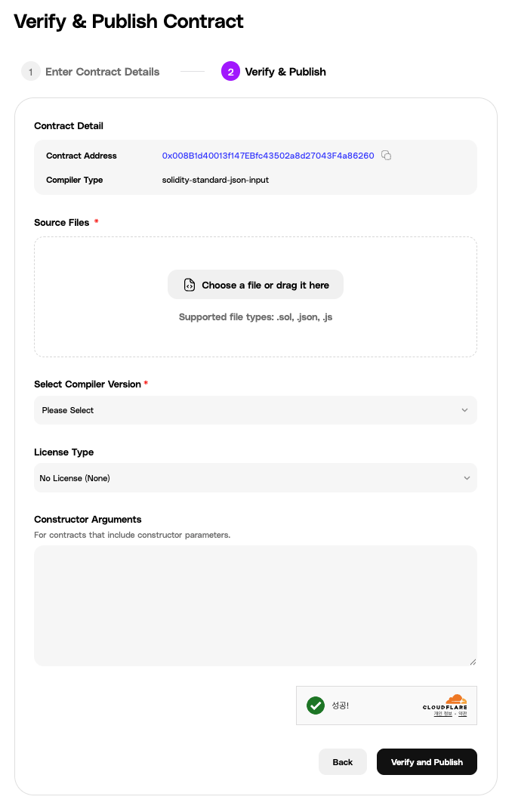Click the file icon in the upload button
Viewport: 515px width, 812px height.
click(x=190, y=285)
